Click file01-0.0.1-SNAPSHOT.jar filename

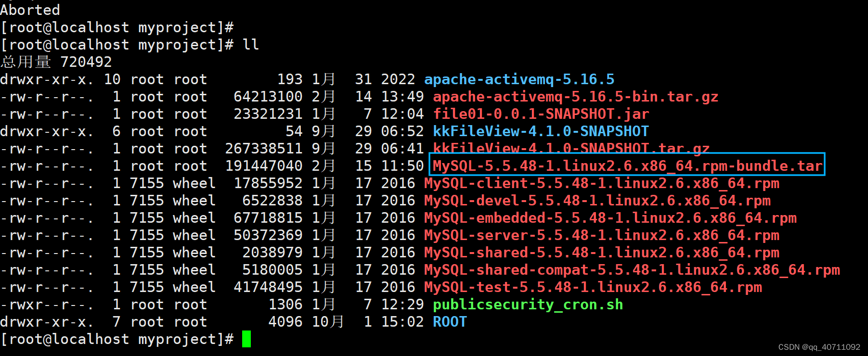tap(541, 114)
